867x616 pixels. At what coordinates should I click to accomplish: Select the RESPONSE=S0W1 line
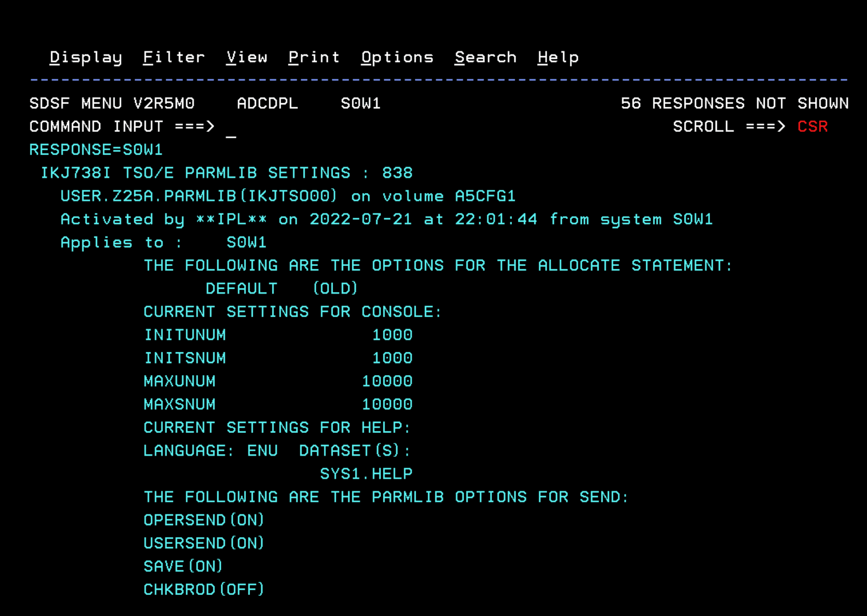point(96,150)
